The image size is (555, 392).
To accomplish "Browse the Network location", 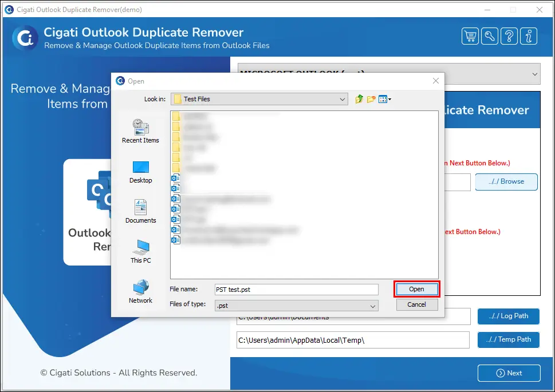I will click(140, 291).
